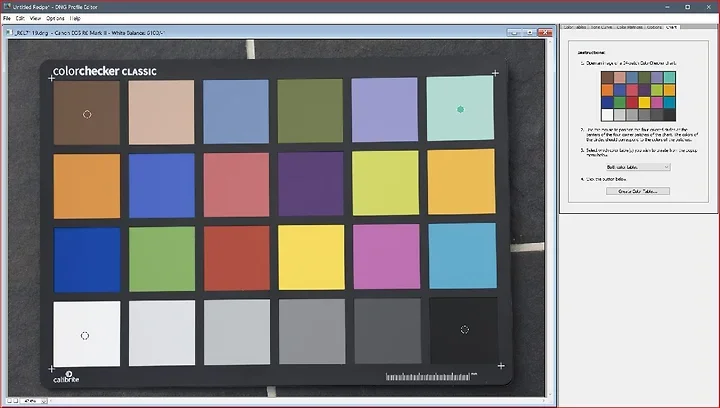Click the reference ColorChecker chart thumbnail

(638, 96)
